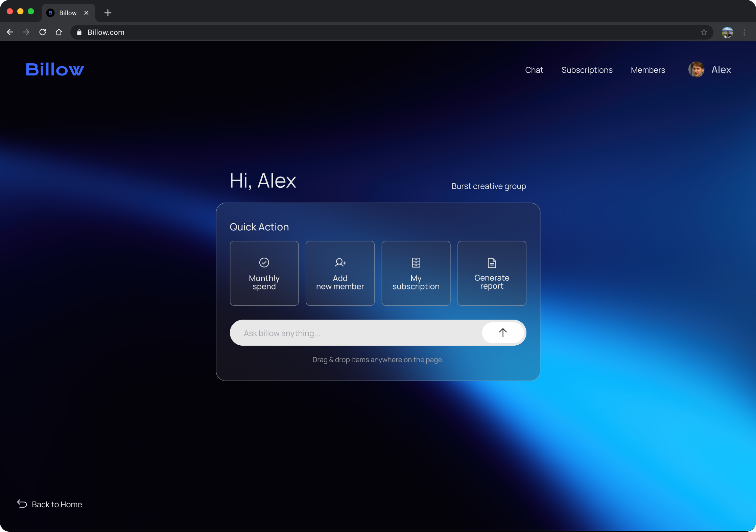756x532 pixels.
Task: Reload the page in browser
Action: point(43,32)
